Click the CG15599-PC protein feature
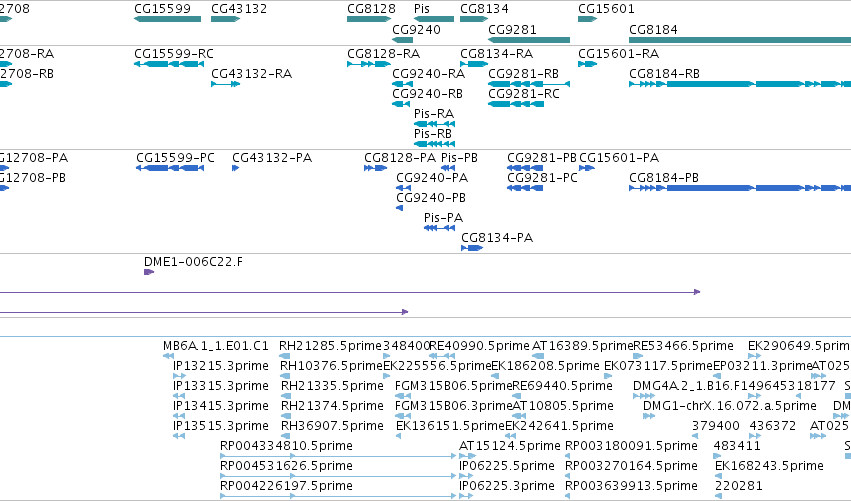 pos(170,168)
